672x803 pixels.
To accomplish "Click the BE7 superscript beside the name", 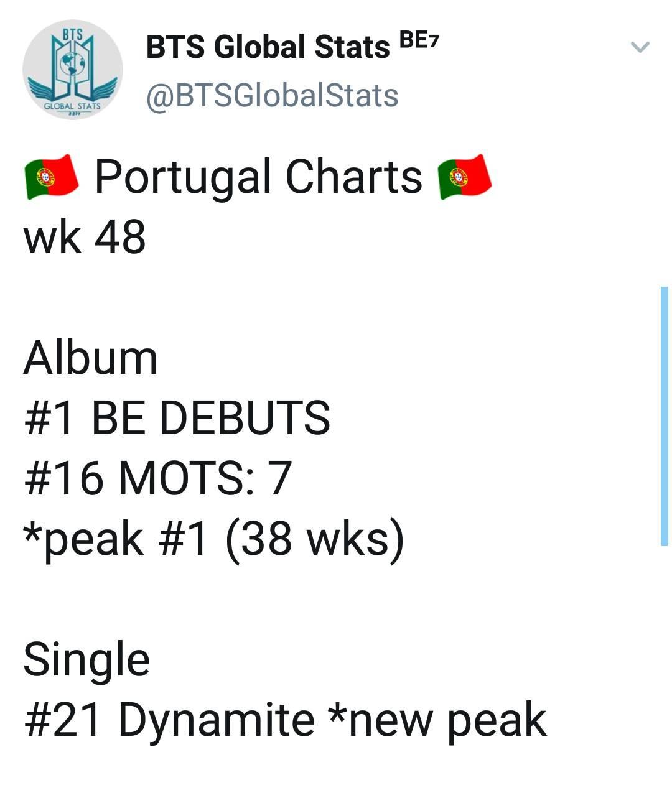I will click(x=419, y=40).
